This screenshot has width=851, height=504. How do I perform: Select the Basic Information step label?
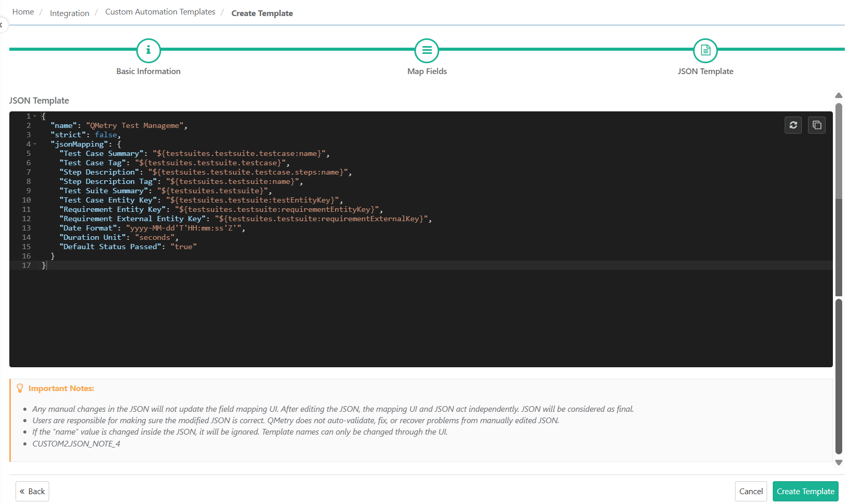coord(148,71)
